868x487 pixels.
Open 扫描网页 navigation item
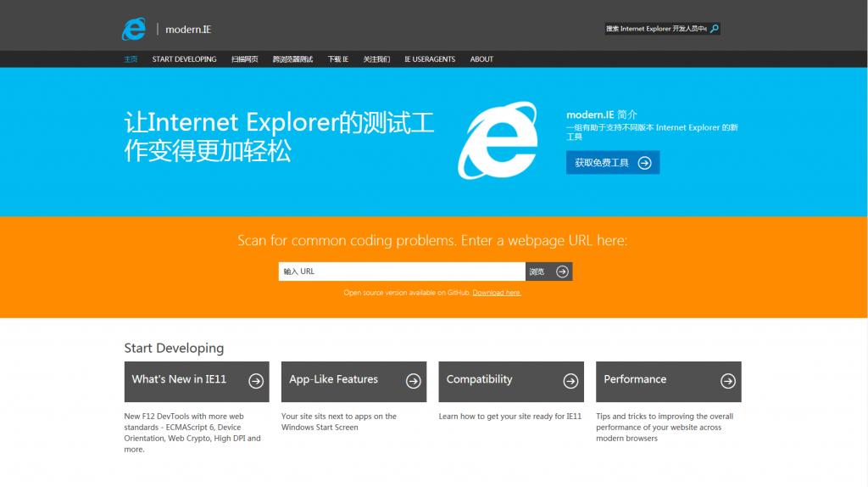pyautogui.click(x=245, y=59)
